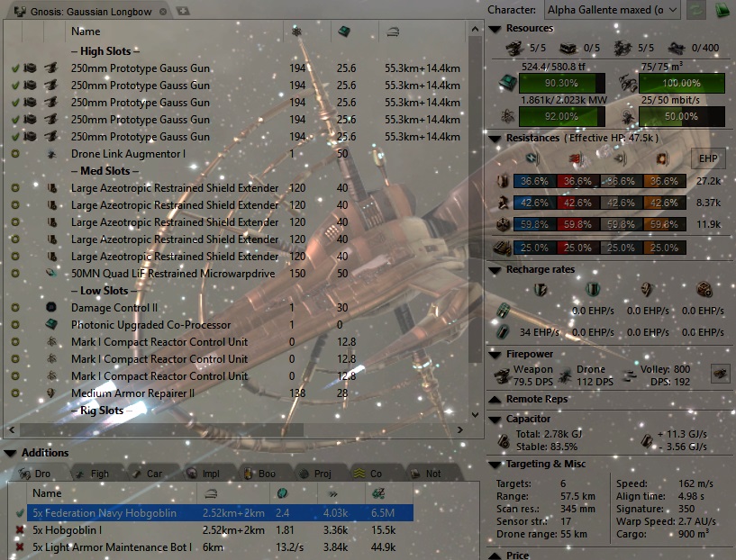The width and height of the screenshot is (736, 560).
Task: Click the EM resistance column icon
Action: pyautogui.click(x=533, y=158)
